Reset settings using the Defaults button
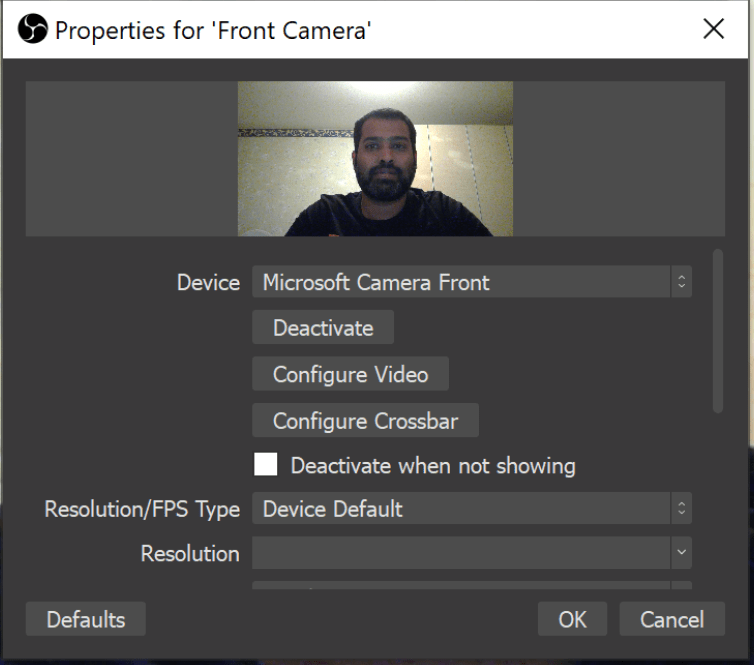Image resolution: width=754 pixels, height=665 pixels. point(86,619)
